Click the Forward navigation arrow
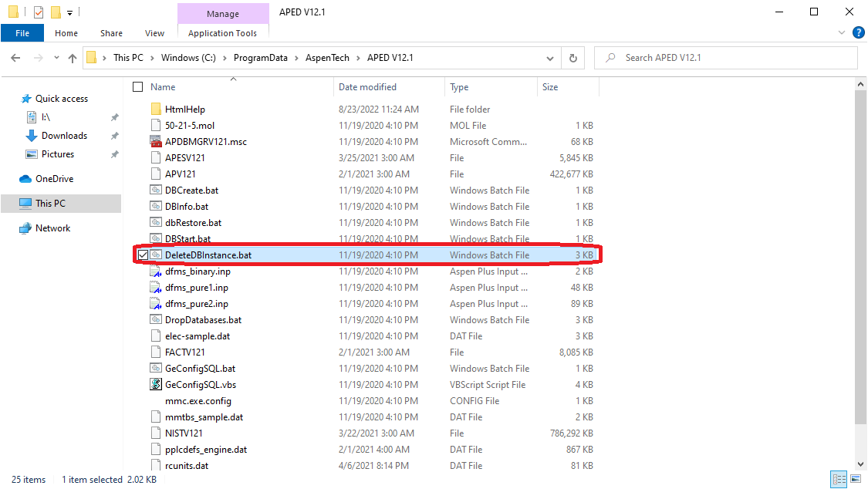 [39, 58]
